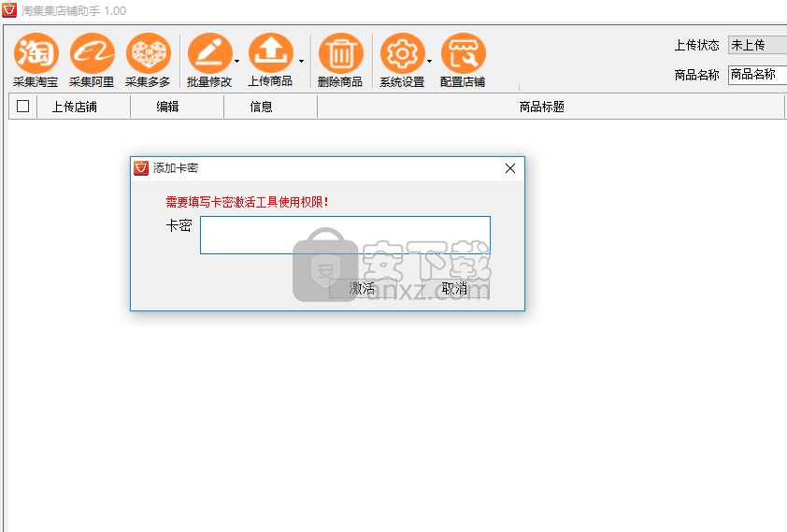Viewport: 787px width, 532px height.
Task: Open the 采集阿里 Alibaba collection tool
Action: pyautogui.click(x=92, y=60)
